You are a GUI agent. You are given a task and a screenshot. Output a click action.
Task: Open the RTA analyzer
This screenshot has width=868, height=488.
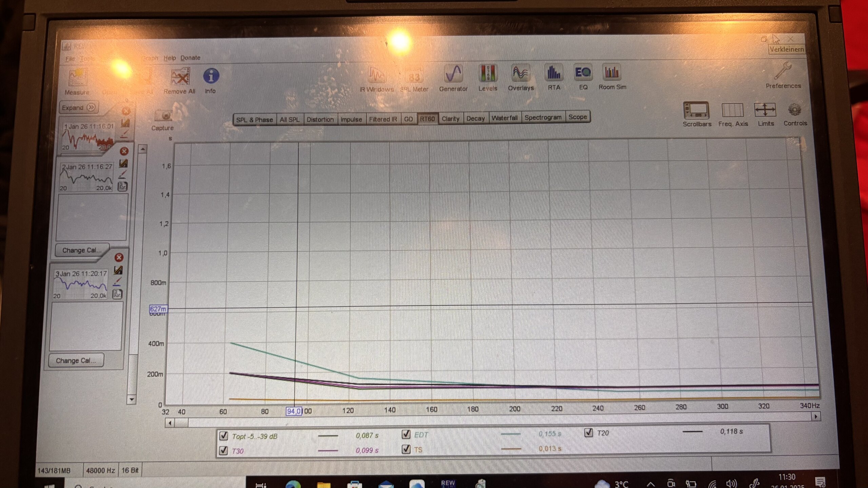tap(554, 73)
